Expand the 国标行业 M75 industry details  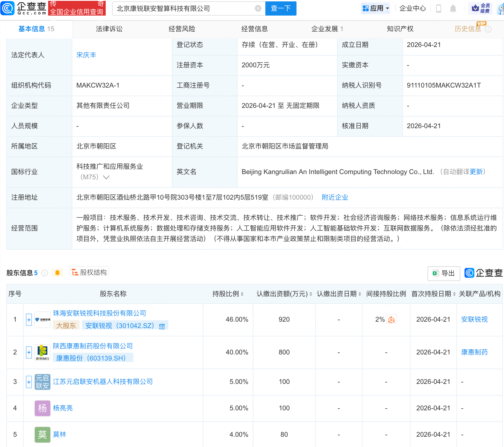coord(107,177)
